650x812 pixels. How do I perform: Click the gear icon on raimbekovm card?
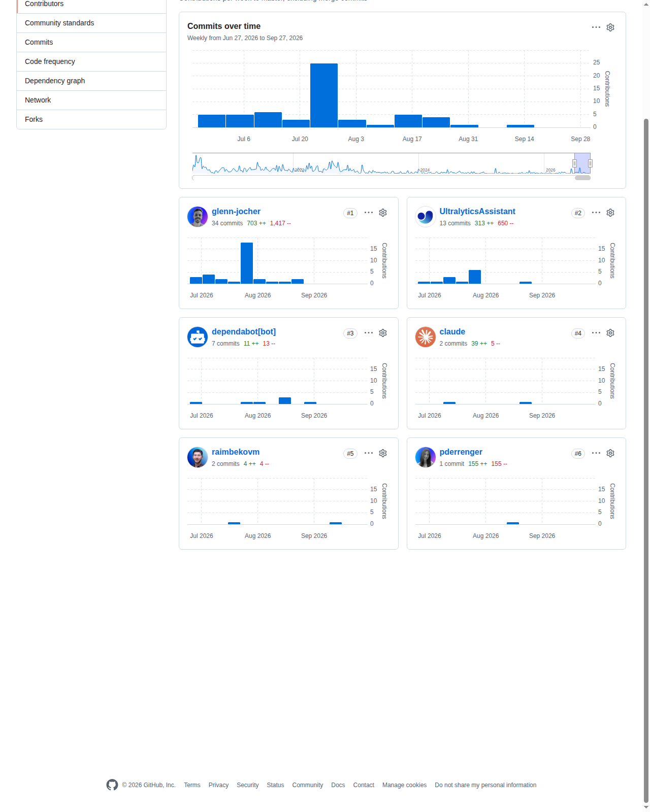(x=383, y=453)
